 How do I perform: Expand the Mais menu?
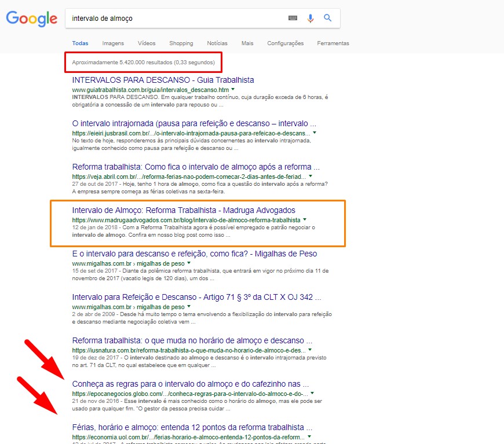click(x=247, y=43)
